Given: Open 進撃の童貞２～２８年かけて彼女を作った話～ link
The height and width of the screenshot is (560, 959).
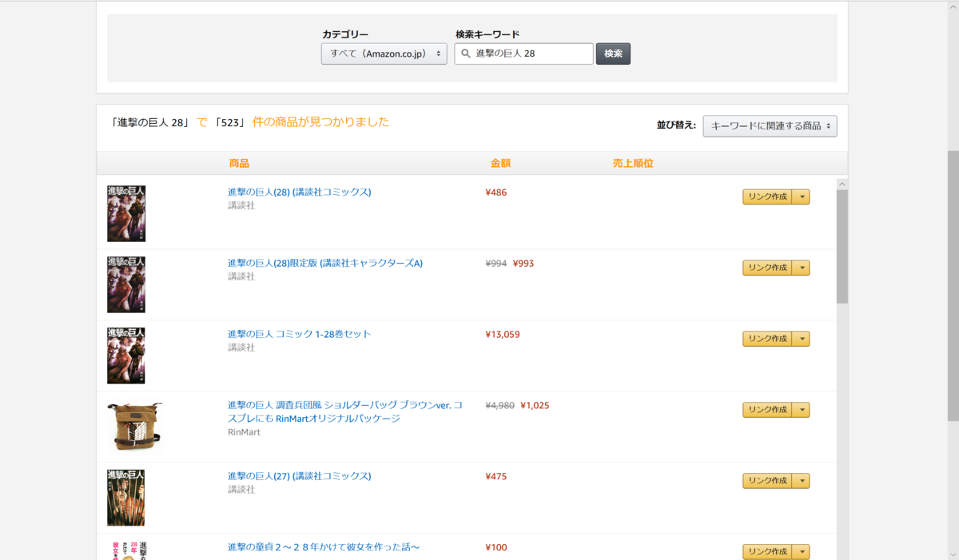Looking at the screenshot, I should click(x=324, y=547).
